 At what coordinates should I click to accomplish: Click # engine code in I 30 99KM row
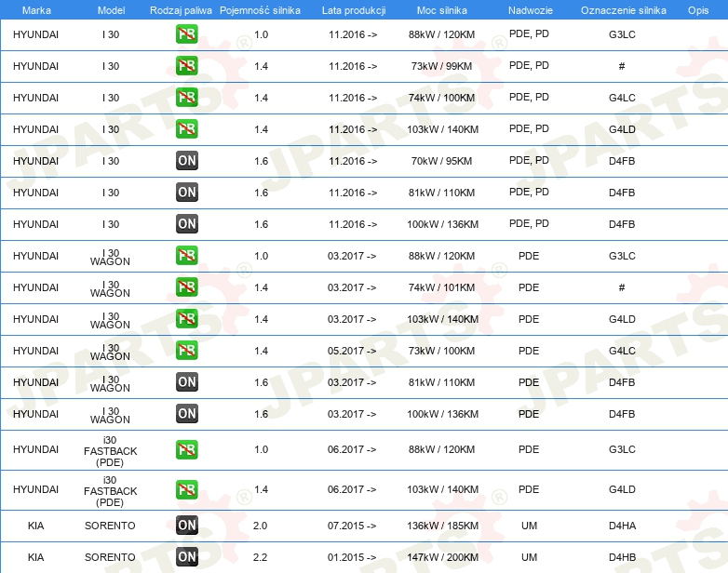point(622,66)
